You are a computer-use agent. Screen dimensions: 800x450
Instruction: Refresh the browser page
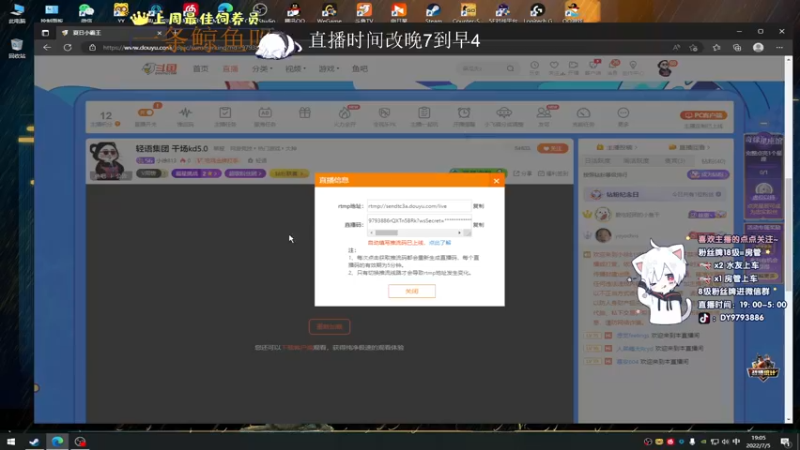67,47
